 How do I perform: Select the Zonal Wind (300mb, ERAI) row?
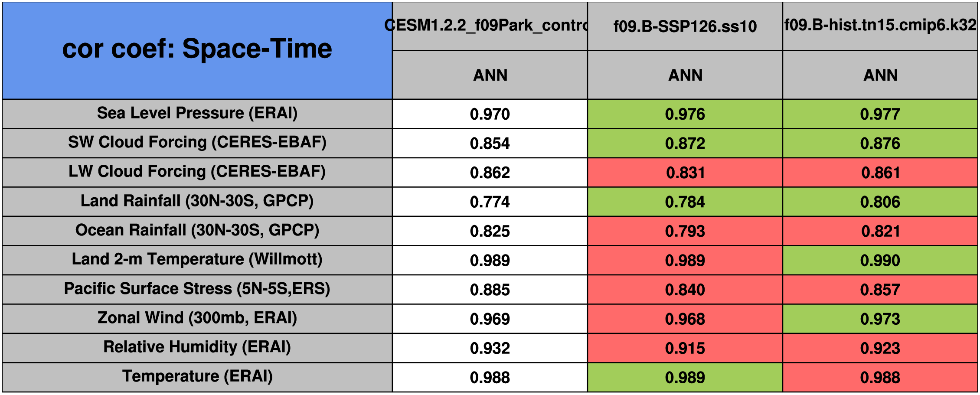(x=197, y=318)
